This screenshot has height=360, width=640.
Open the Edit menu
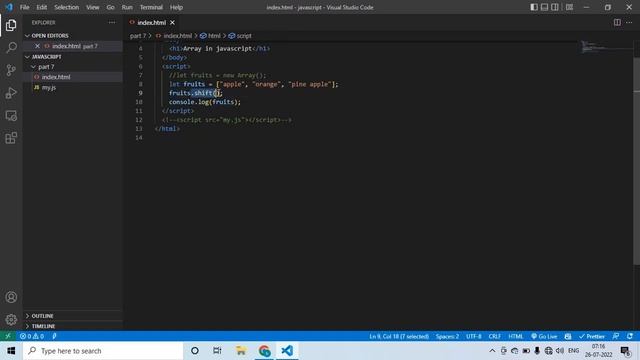pyautogui.click(x=42, y=7)
